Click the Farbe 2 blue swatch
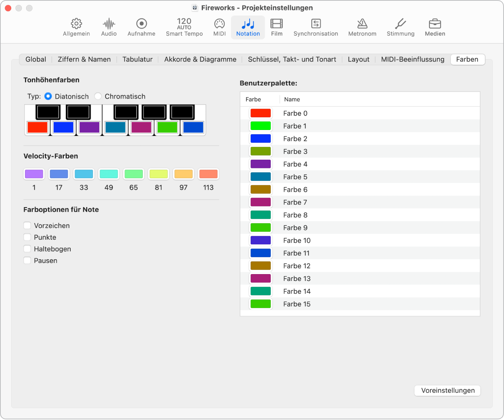504x420 pixels. pos(261,138)
